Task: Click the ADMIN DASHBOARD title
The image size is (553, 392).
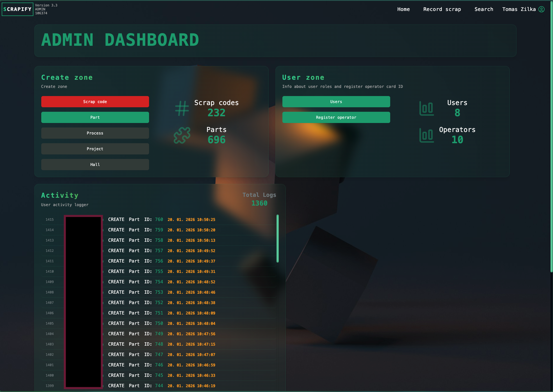Action: click(x=120, y=40)
